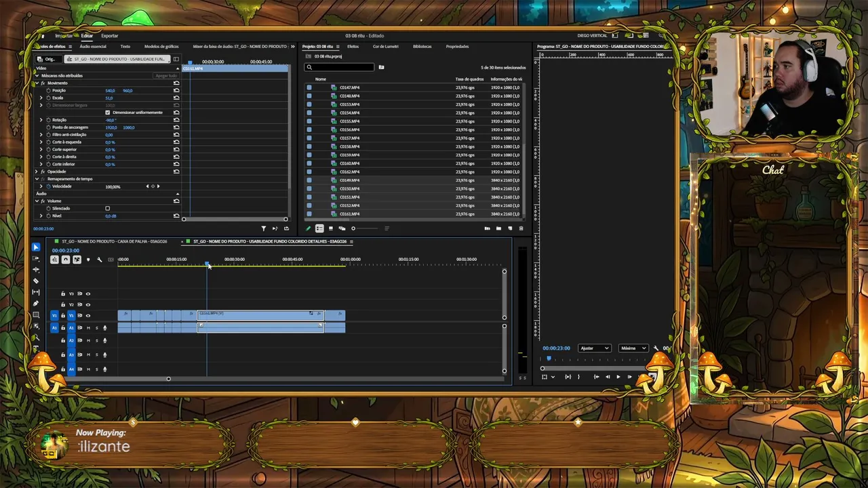Open timeline wrench display settings
The height and width of the screenshot is (488, 868).
click(x=99, y=260)
